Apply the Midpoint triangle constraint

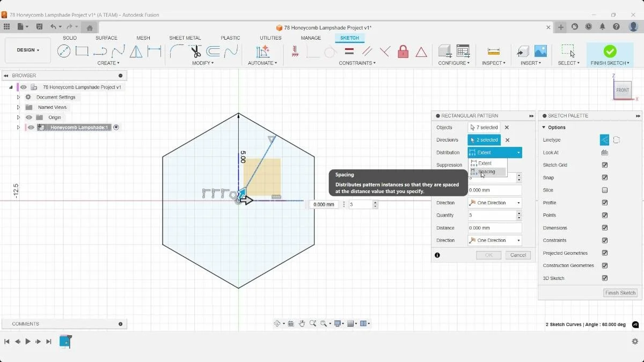pyautogui.click(x=421, y=52)
